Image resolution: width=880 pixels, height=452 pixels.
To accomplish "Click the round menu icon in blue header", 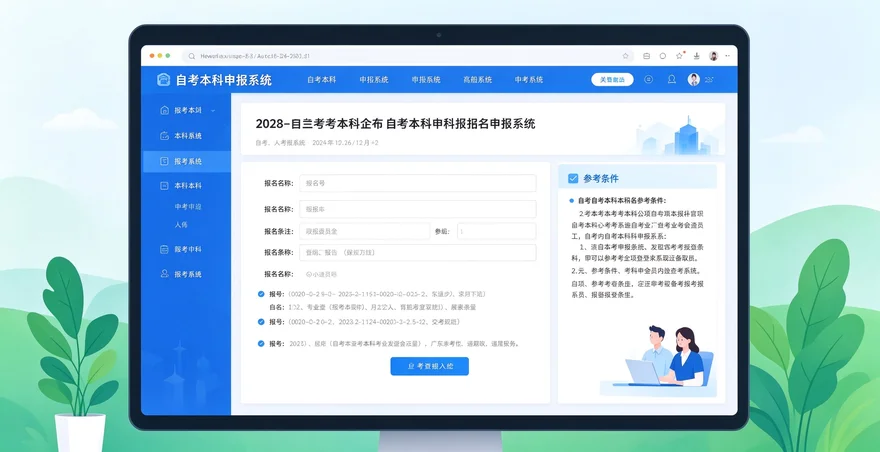I will click(649, 80).
